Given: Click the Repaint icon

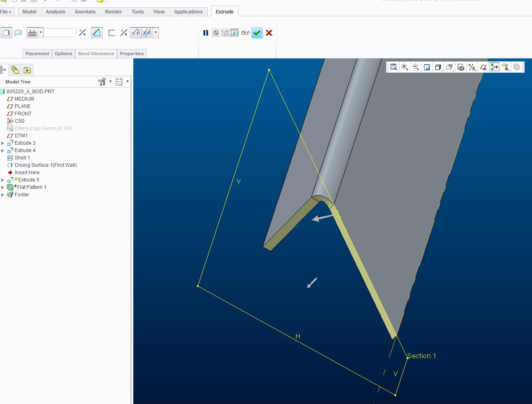Looking at the screenshot, I should pos(427,67).
